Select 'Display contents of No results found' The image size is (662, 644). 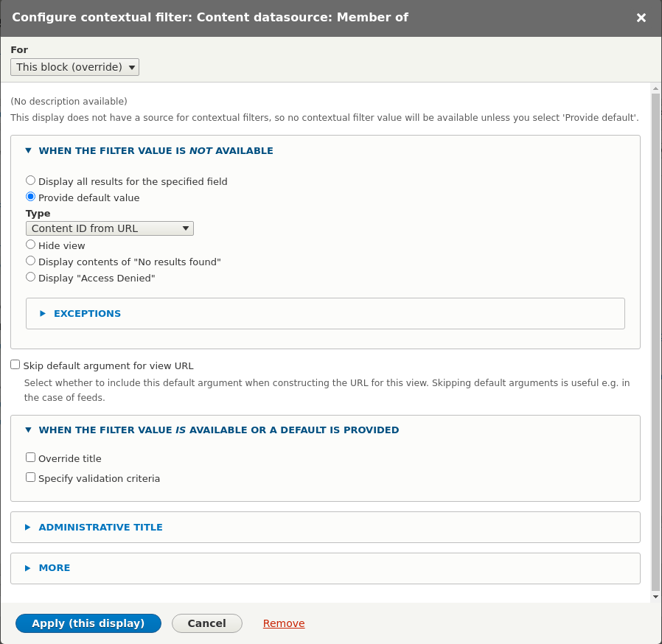[30, 260]
